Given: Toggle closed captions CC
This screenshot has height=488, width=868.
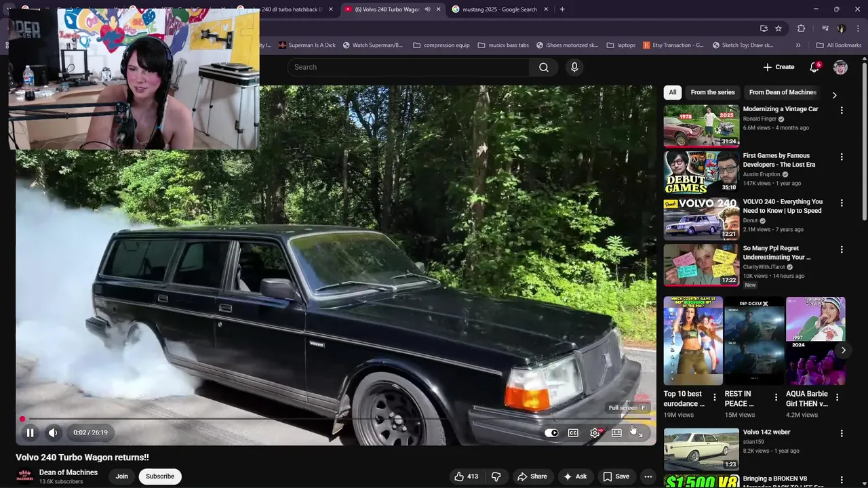Looking at the screenshot, I should [573, 433].
